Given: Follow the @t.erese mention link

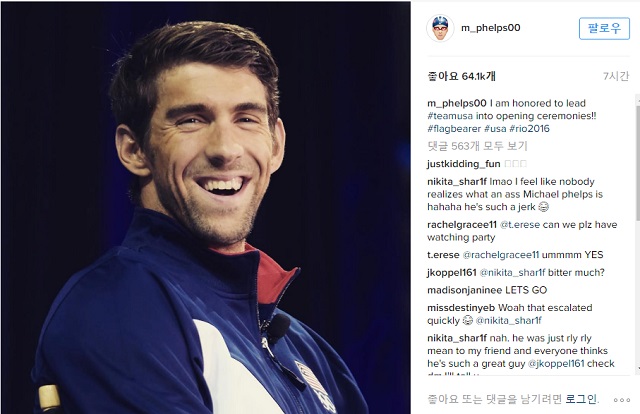Looking at the screenshot, I should (520, 225).
